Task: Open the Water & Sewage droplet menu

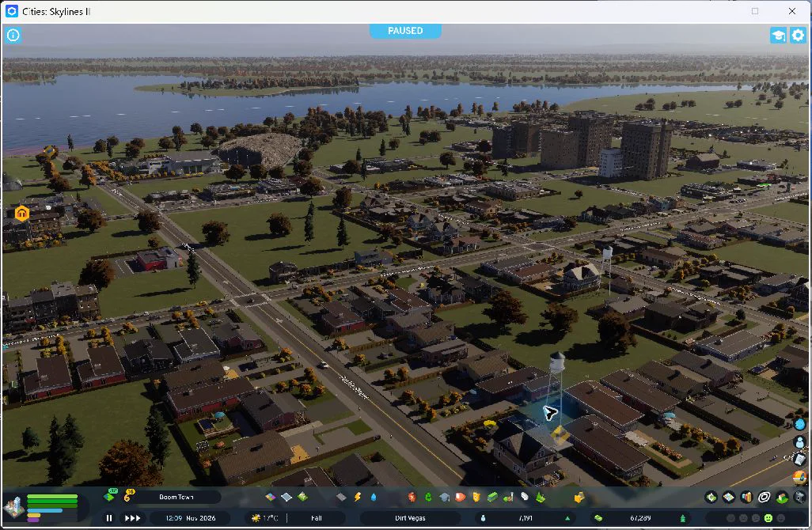Action: pos(374,497)
